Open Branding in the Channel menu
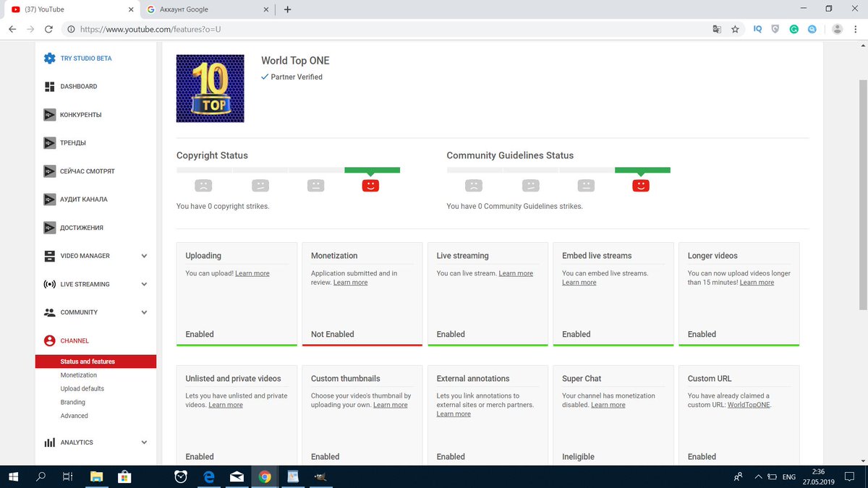Viewport: 868px width, 488px height. coord(73,402)
